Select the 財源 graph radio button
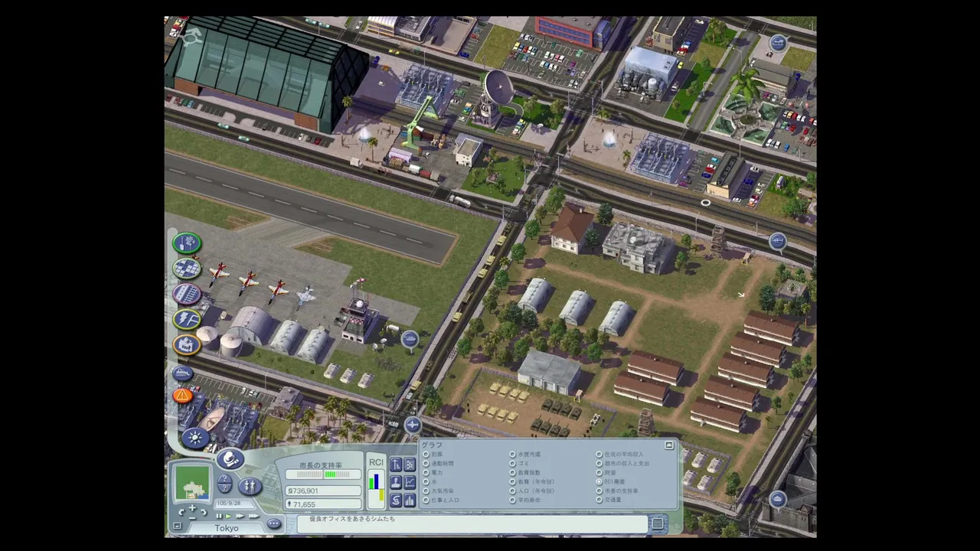This screenshot has width=980, height=551. point(599,472)
